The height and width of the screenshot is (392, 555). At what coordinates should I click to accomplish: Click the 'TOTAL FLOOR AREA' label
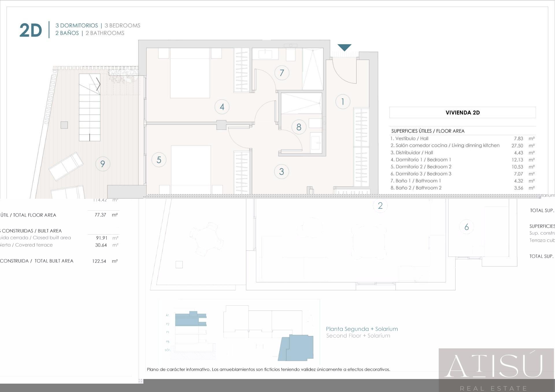35,215
